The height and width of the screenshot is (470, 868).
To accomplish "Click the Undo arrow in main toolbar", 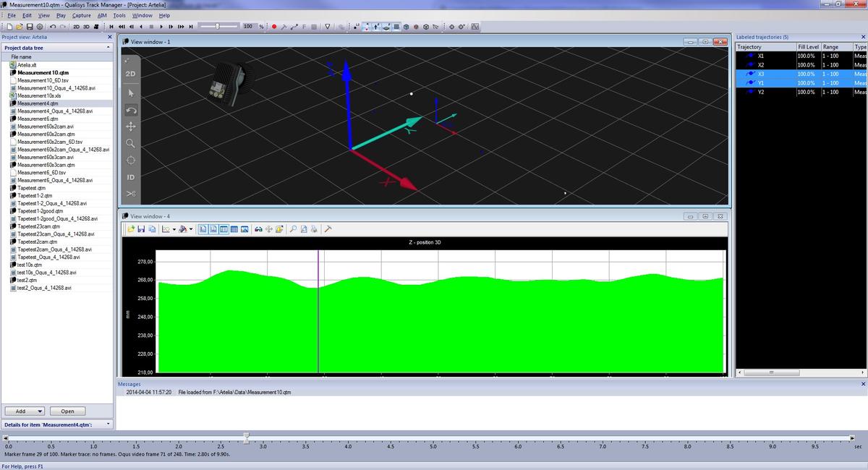I will 53,27.
